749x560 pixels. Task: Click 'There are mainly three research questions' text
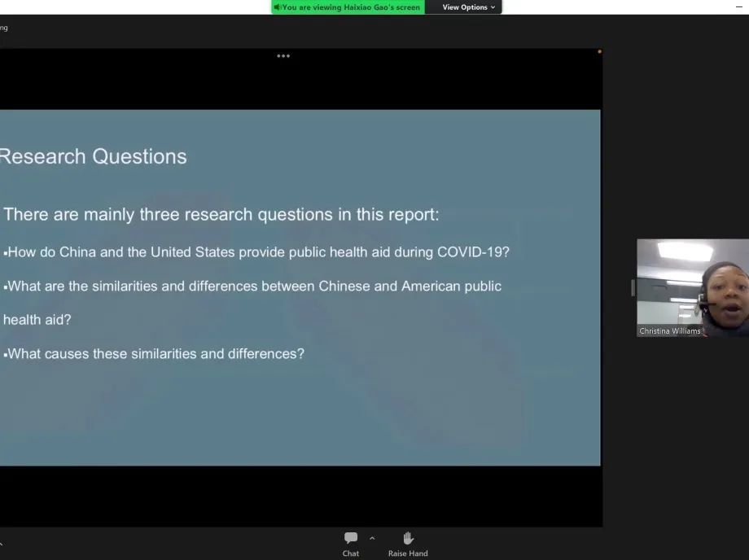[221, 214]
